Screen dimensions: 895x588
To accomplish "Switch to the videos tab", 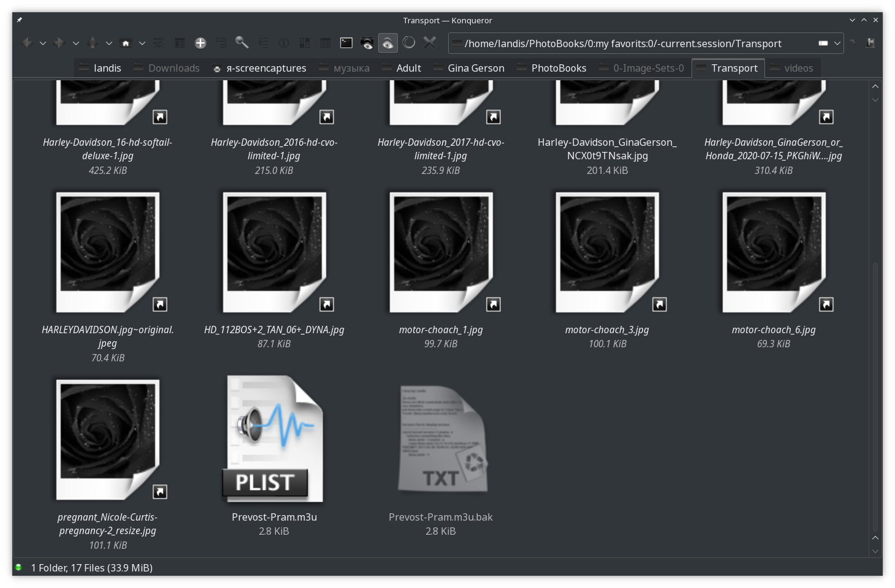I will (793, 68).
